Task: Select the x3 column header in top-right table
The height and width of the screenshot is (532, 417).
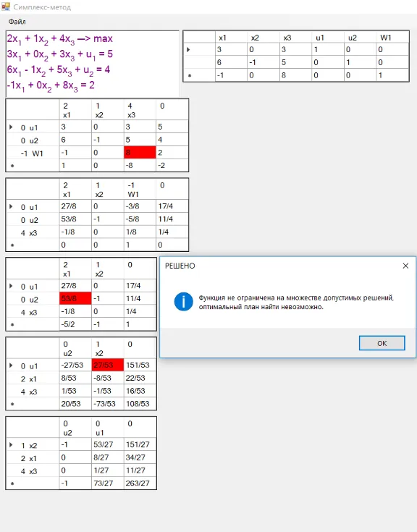Action: pyautogui.click(x=295, y=38)
